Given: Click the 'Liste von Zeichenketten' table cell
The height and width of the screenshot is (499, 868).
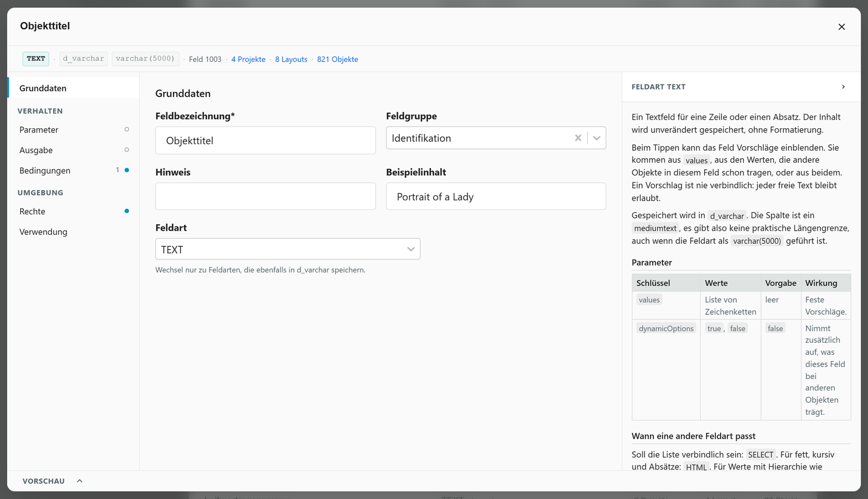Looking at the screenshot, I should tap(730, 305).
